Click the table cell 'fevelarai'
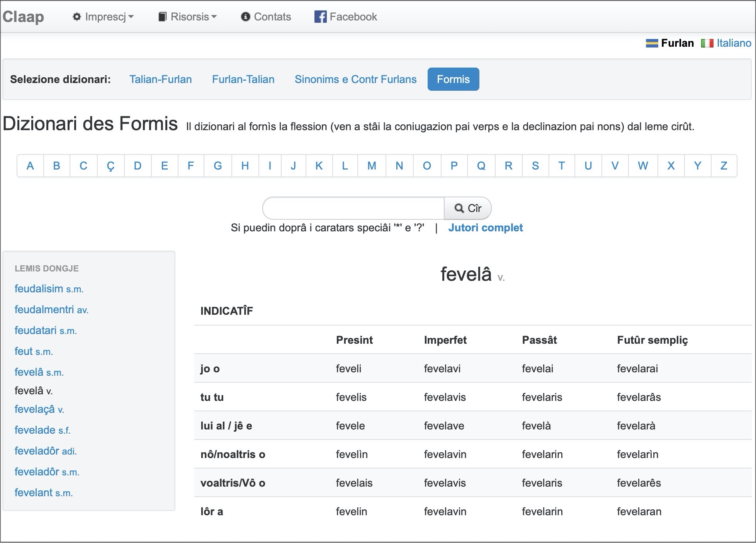 click(x=637, y=368)
